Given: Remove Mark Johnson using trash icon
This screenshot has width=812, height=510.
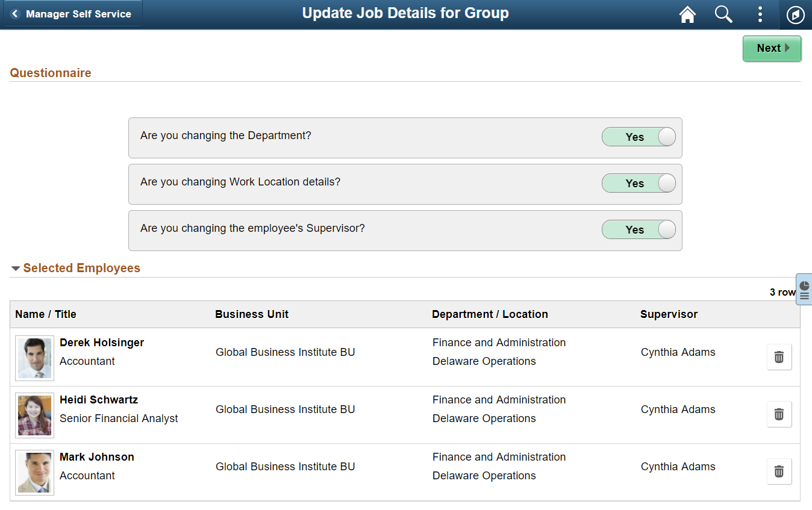Looking at the screenshot, I should pyautogui.click(x=779, y=471).
